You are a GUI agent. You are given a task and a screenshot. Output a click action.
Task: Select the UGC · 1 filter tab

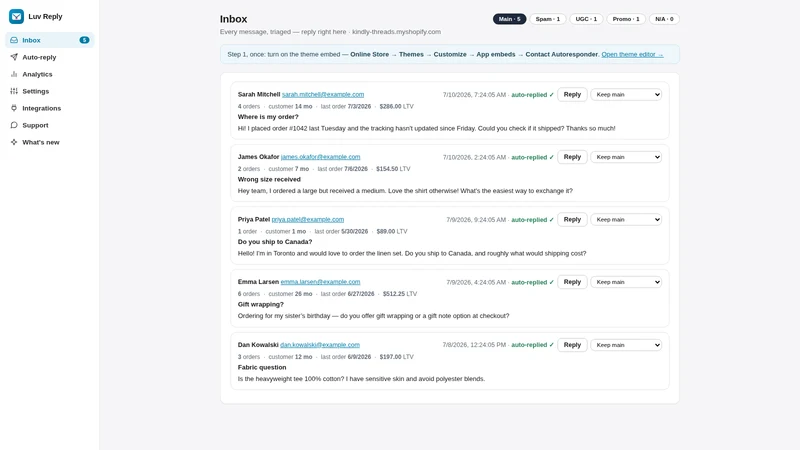click(x=586, y=19)
